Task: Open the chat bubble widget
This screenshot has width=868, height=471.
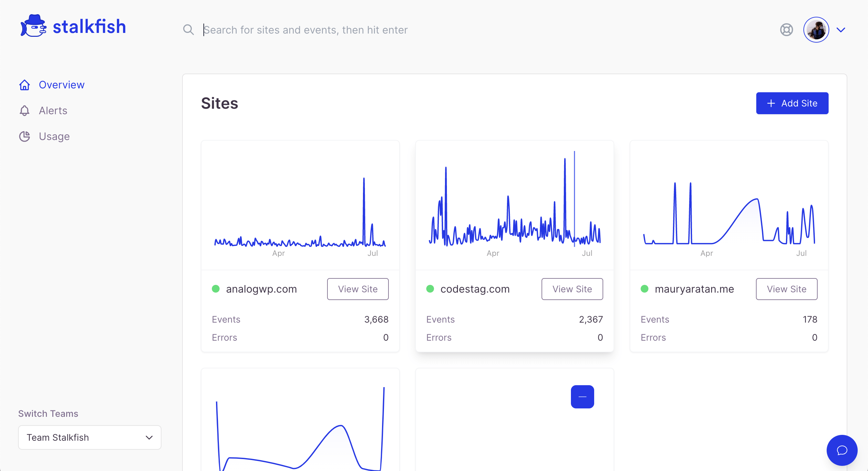Action: (842, 450)
